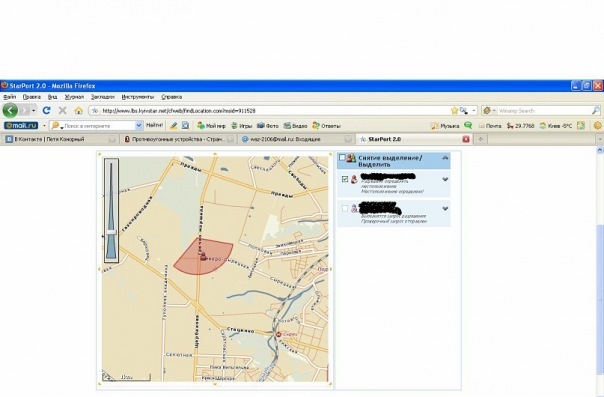Viewport: 604px width, 397px height.
Task: Click the Найти! search button
Action: pos(154,126)
